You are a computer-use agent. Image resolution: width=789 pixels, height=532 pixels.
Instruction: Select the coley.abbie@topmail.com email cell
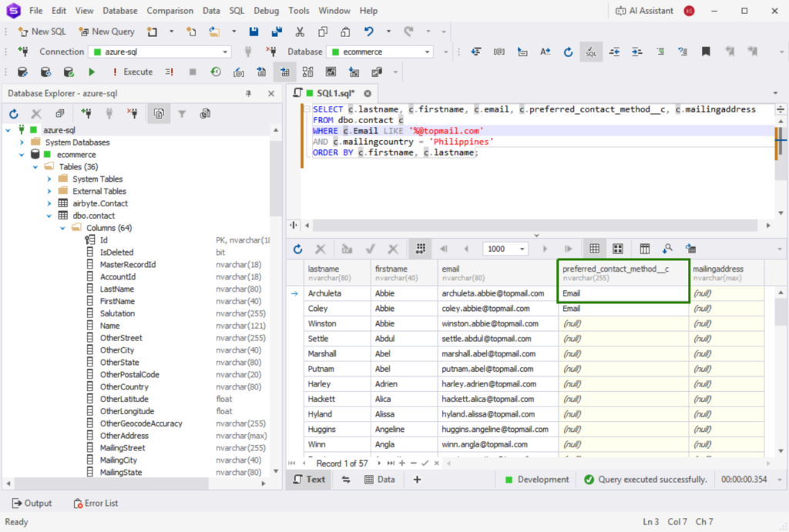485,309
